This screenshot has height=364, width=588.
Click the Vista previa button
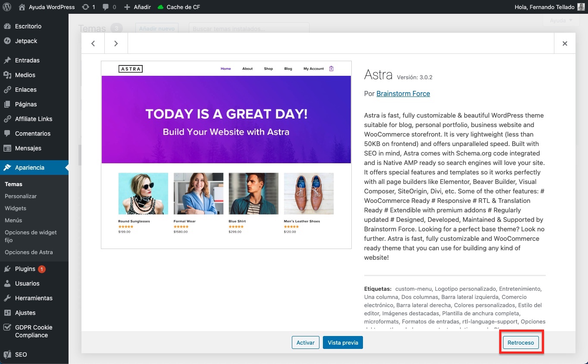click(343, 342)
